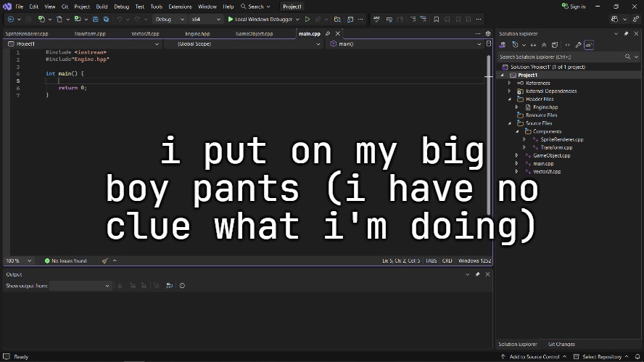
Task: Pin the main.cpp tab
Action: click(x=328, y=33)
